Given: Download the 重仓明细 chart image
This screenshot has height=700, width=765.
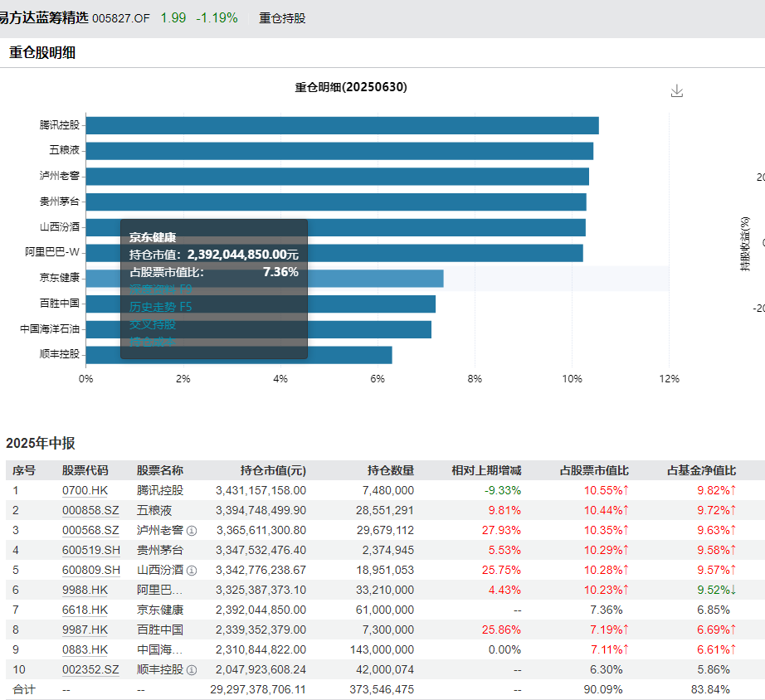Looking at the screenshot, I should pos(676,90).
